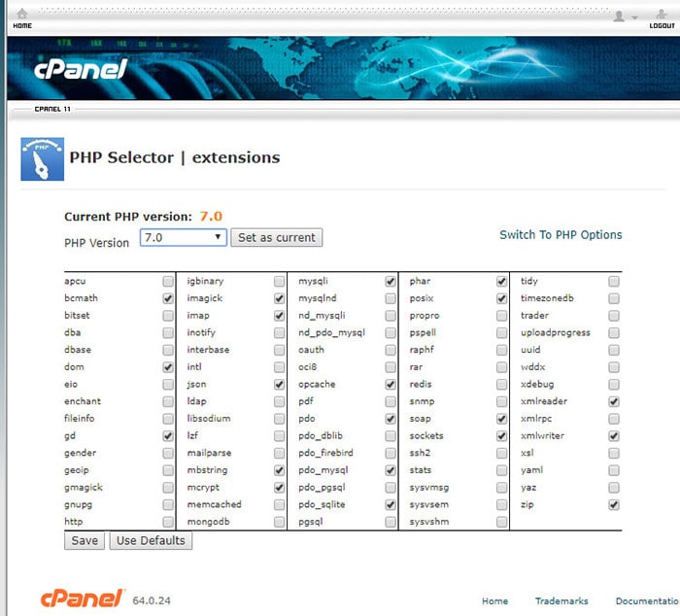Enable the imap extension off toggle
Image resolution: width=680 pixels, height=616 pixels.
280,316
